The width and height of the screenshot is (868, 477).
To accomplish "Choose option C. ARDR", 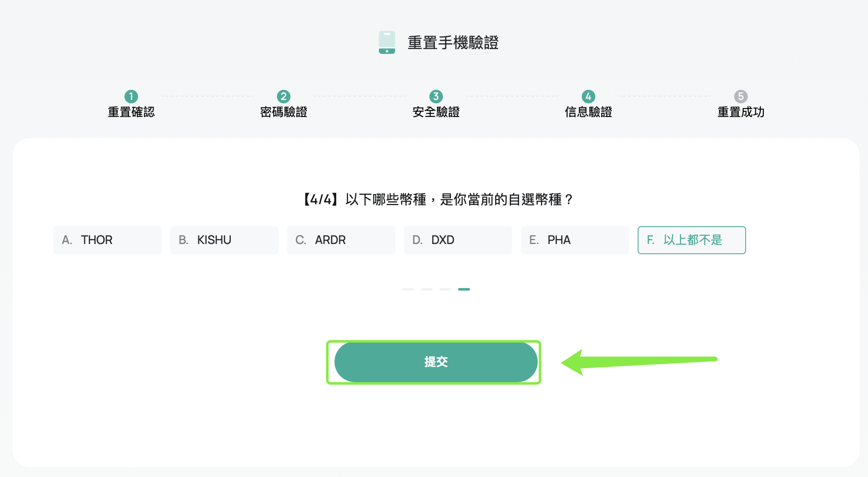I will [341, 240].
